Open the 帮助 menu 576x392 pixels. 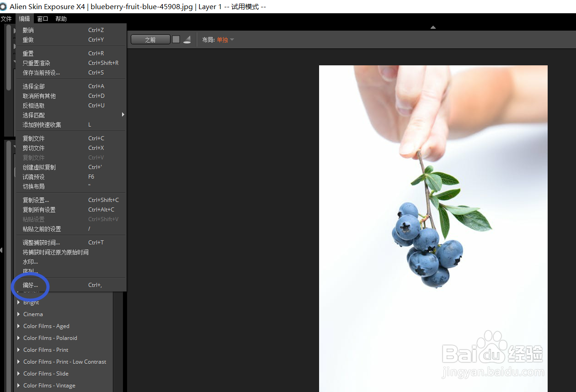[61, 19]
